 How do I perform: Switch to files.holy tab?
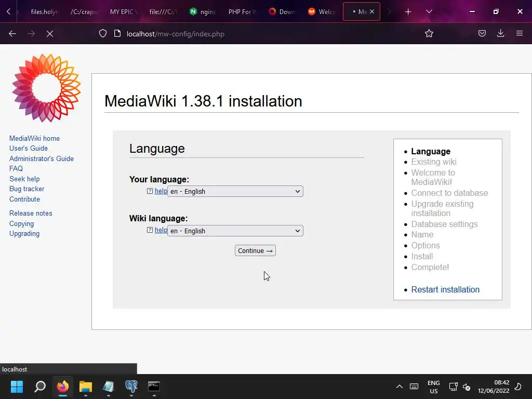point(45,11)
